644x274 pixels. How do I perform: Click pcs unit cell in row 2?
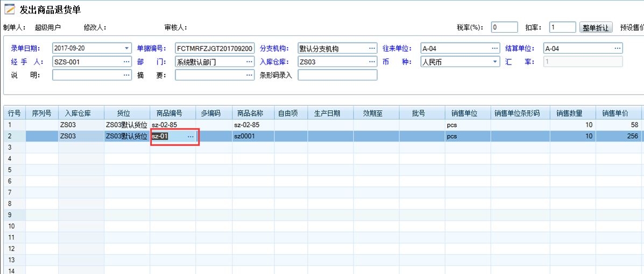point(468,136)
